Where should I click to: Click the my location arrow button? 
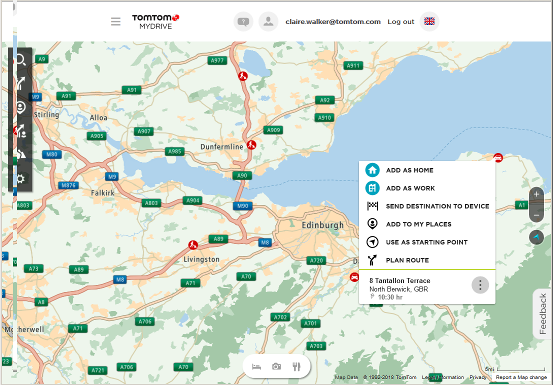(x=536, y=237)
